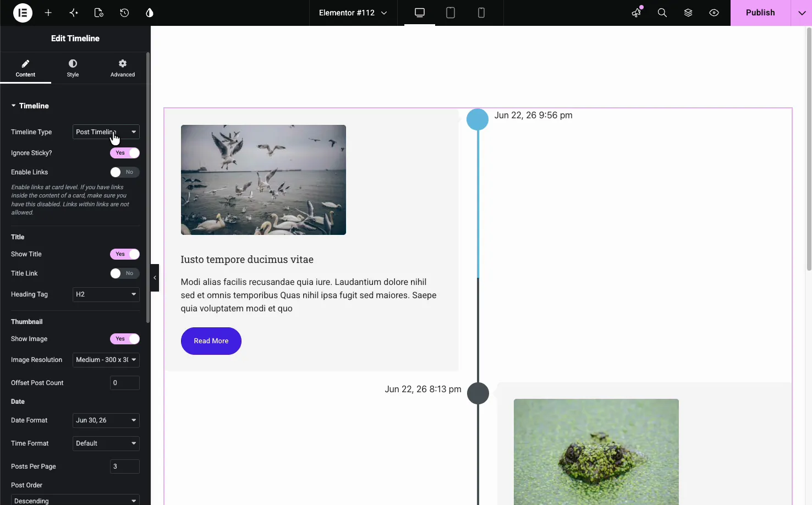Expand the Publish options arrow

click(x=802, y=13)
